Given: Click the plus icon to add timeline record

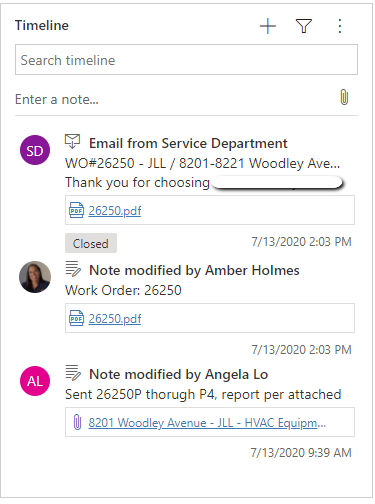Looking at the screenshot, I should click(268, 26).
